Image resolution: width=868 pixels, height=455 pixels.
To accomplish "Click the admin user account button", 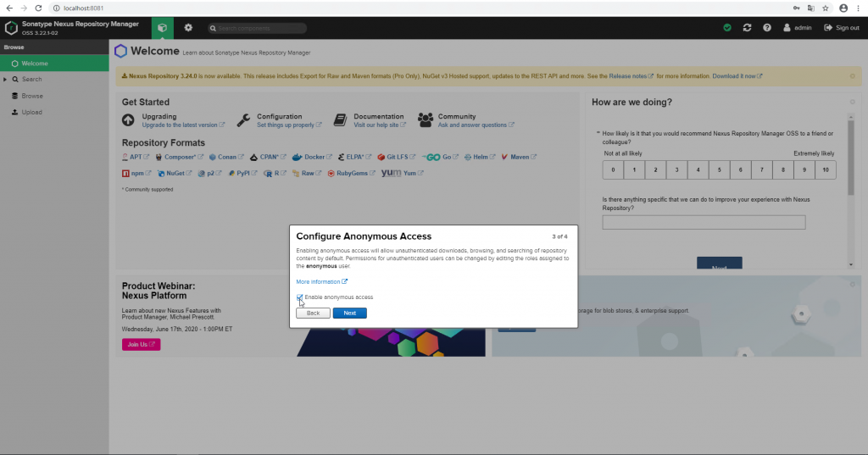I will pyautogui.click(x=798, y=28).
